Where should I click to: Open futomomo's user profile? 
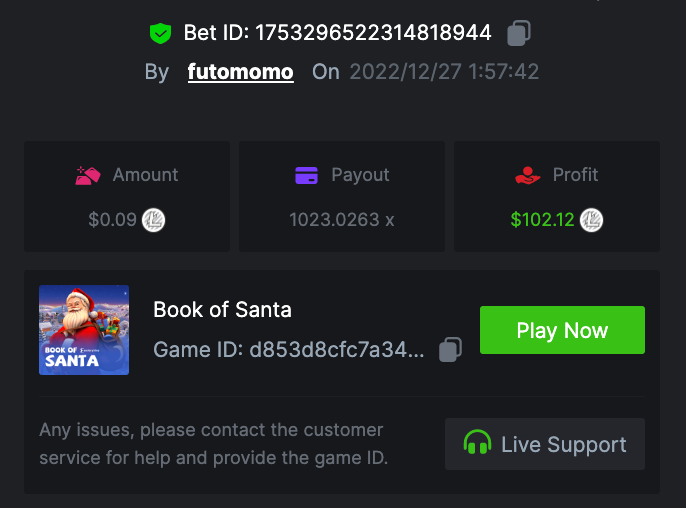coord(240,72)
